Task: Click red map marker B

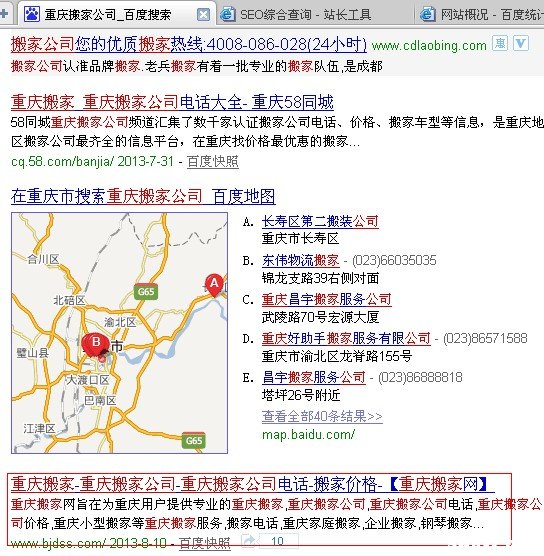Action: (x=95, y=343)
